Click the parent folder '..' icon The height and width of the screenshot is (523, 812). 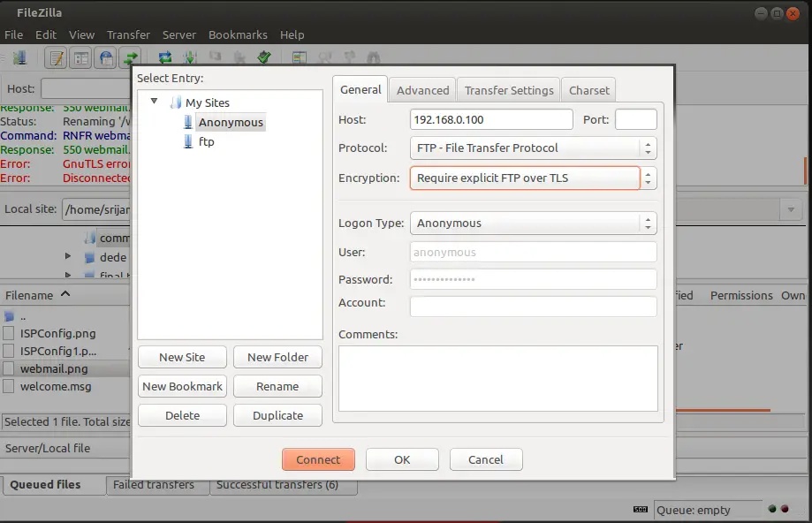coord(9,316)
